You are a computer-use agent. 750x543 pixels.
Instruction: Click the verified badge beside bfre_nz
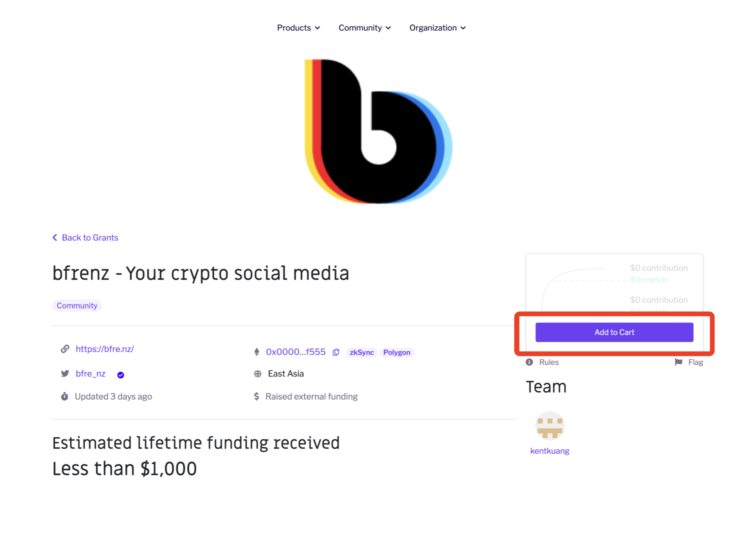pyautogui.click(x=120, y=374)
